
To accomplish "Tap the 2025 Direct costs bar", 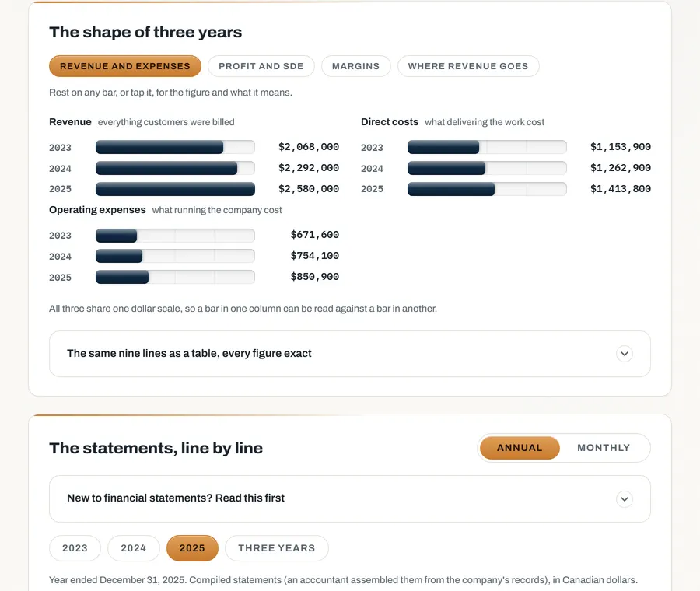I will pyautogui.click(x=451, y=189).
